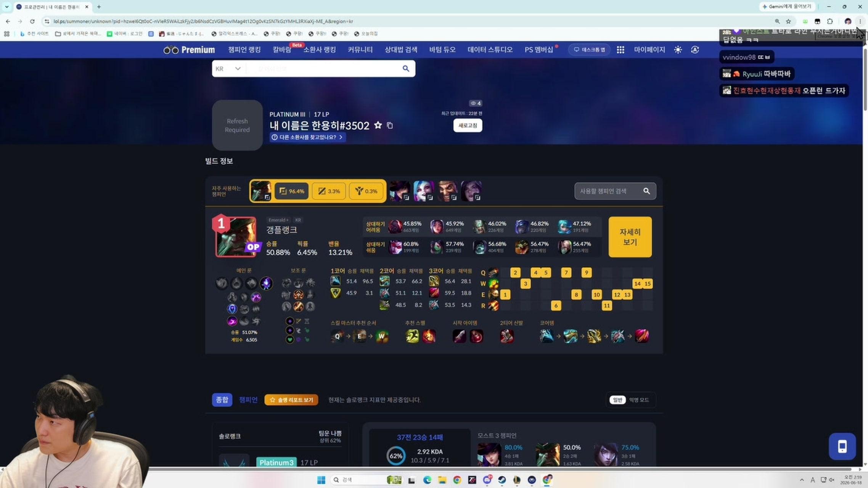
Task: Select the 96.4% top lane position
Action: 292,191
